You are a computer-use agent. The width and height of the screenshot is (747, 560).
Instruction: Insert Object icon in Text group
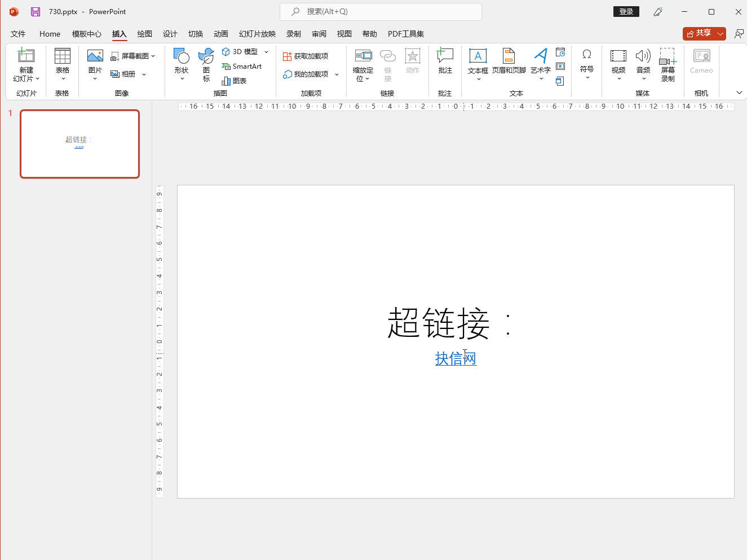coord(560,81)
